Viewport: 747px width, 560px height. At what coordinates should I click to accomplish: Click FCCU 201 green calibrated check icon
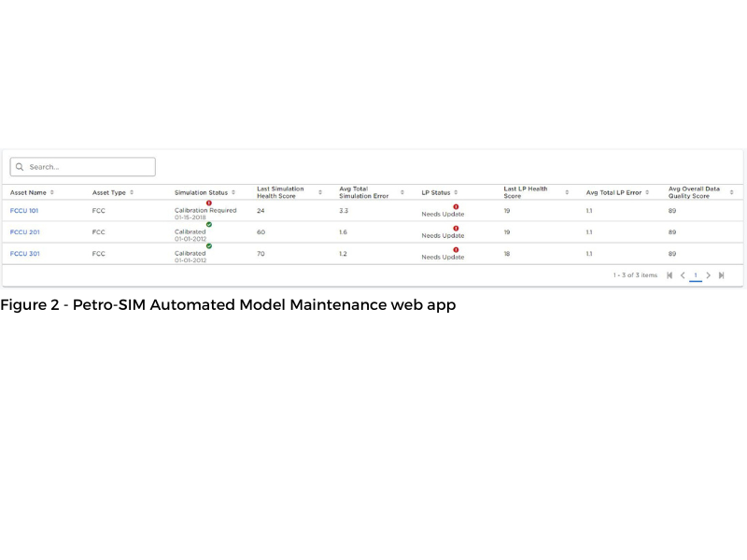208,224
